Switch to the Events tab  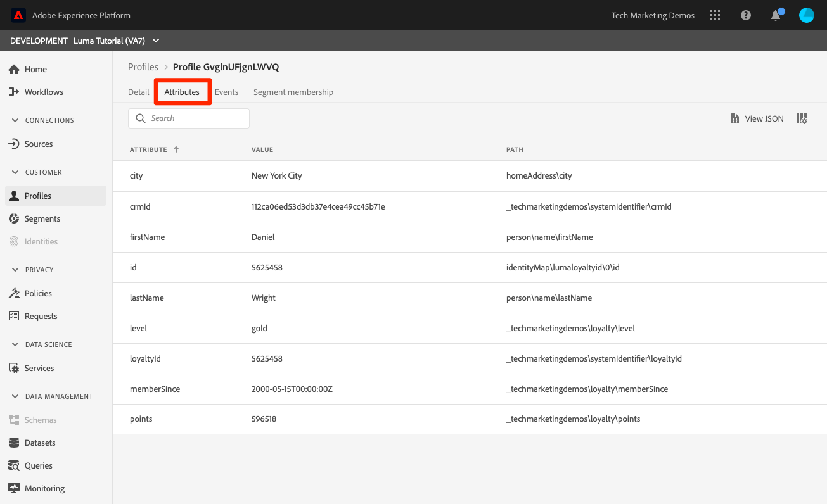(226, 92)
